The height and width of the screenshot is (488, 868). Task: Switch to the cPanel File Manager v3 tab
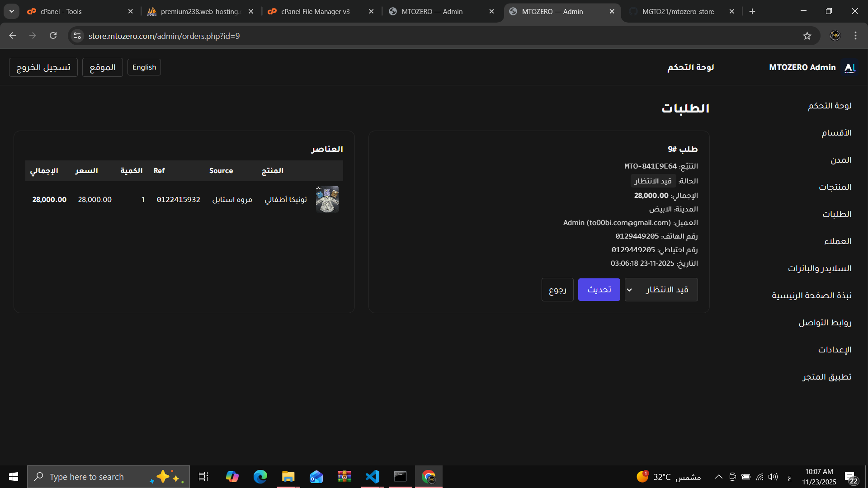tap(314, 11)
